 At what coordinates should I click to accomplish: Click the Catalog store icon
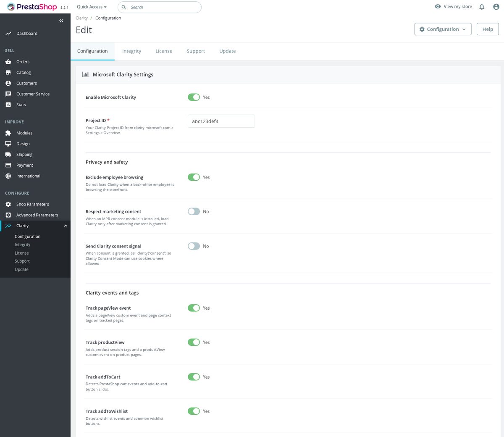point(8,72)
